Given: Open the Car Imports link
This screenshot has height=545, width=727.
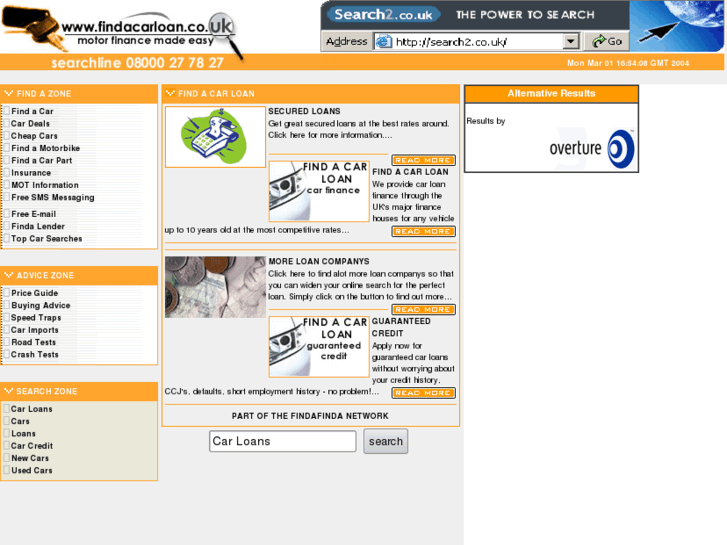Looking at the screenshot, I should click(35, 330).
